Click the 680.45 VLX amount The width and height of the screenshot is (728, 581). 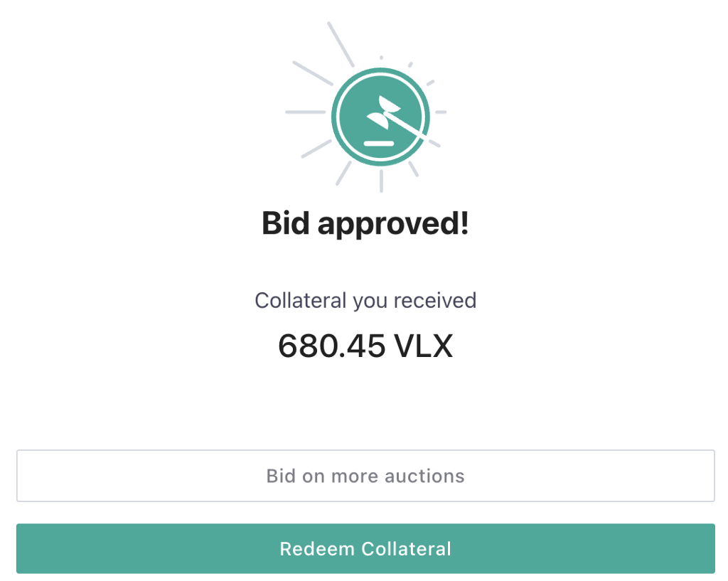[365, 346]
